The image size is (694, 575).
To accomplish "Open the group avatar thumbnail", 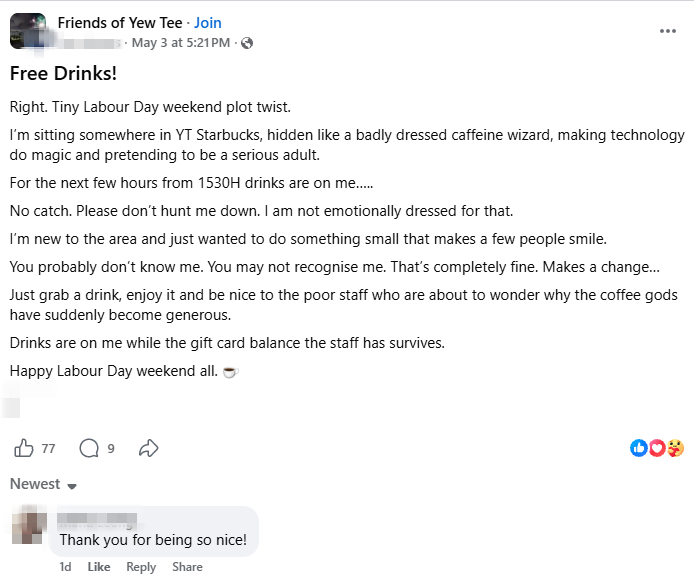I will click(x=28, y=31).
